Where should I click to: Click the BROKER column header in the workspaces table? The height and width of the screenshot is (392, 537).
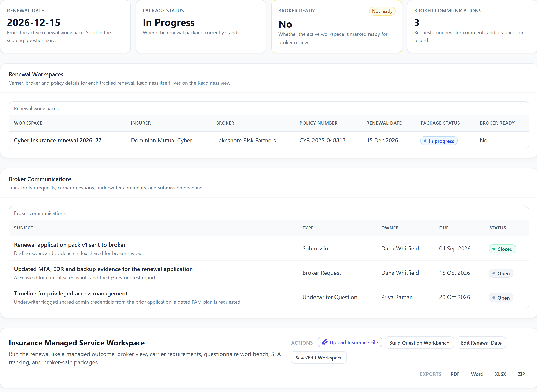(225, 123)
